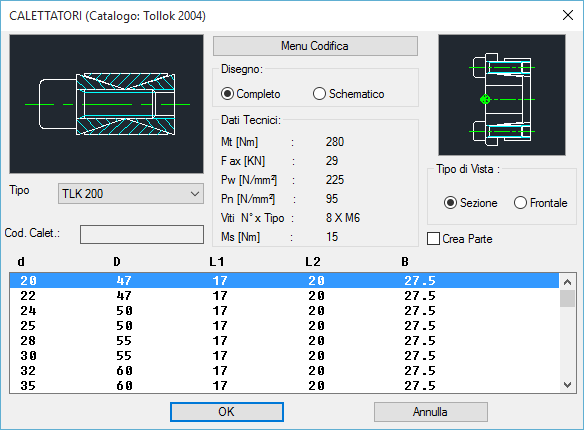Open the Menu Codifica button
This screenshot has height=430, width=584.
315,46
